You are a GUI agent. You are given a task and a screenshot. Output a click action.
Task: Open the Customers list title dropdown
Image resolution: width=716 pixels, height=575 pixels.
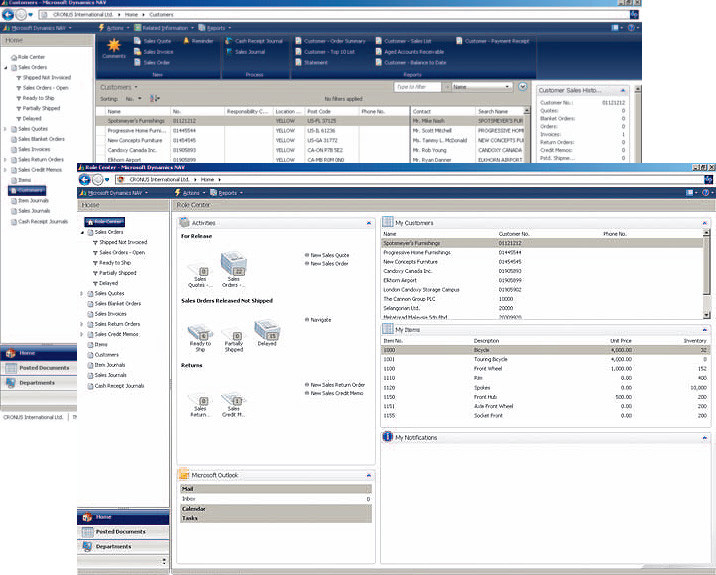click(119, 87)
